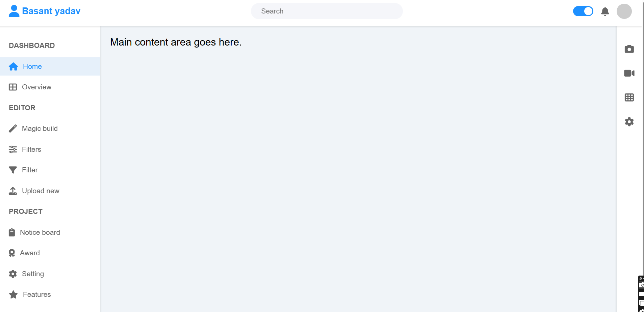Image resolution: width=644 pixels, height=312 pixels.
Task: Click the user icon beside Basant yadav
Action: (x=14, y=11)
